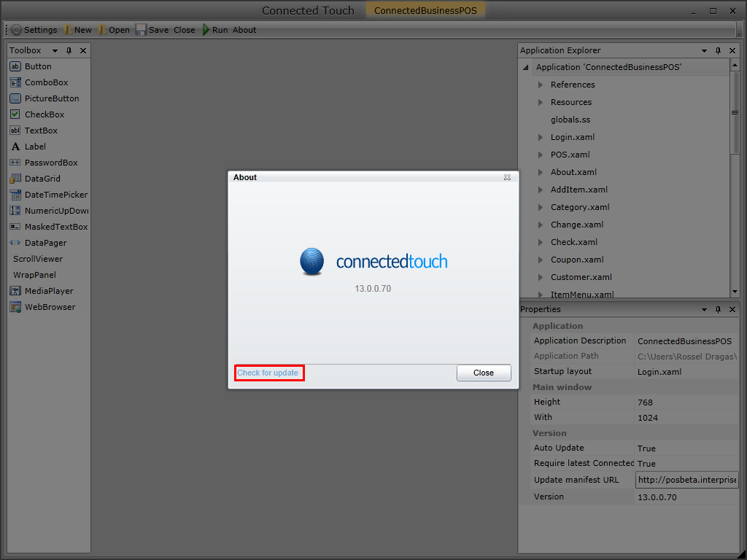Expand the Change.xaml node
Viewport: 747px width, 560px height.
pos(541,225)
